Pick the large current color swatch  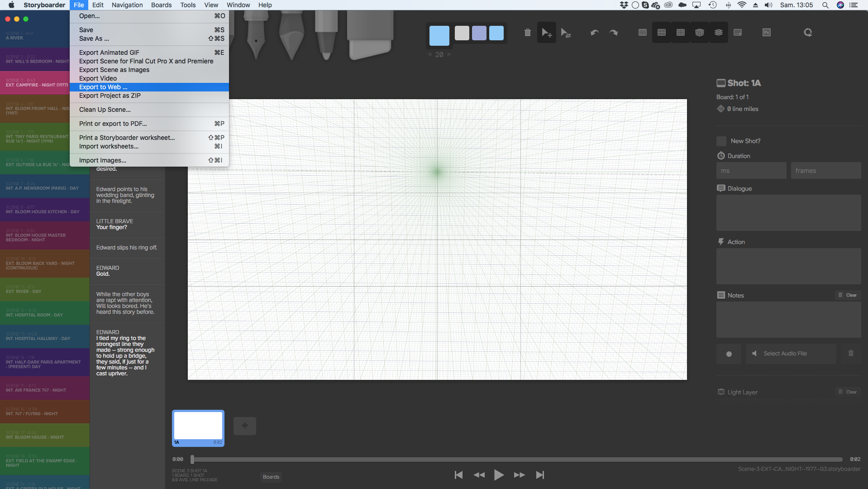[x=439, y=36]
